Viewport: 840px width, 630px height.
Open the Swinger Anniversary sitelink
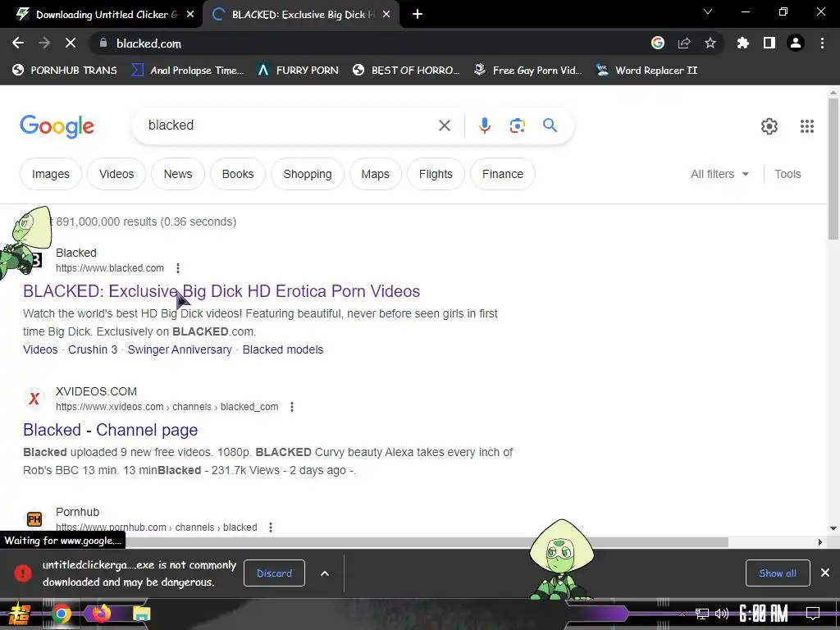click(180, 349)
